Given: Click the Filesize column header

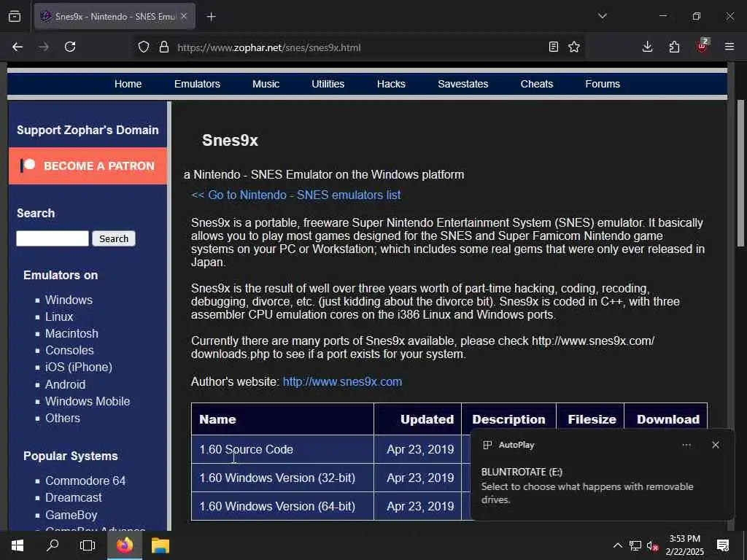Looking at the screenshot, I should [592, 419].
